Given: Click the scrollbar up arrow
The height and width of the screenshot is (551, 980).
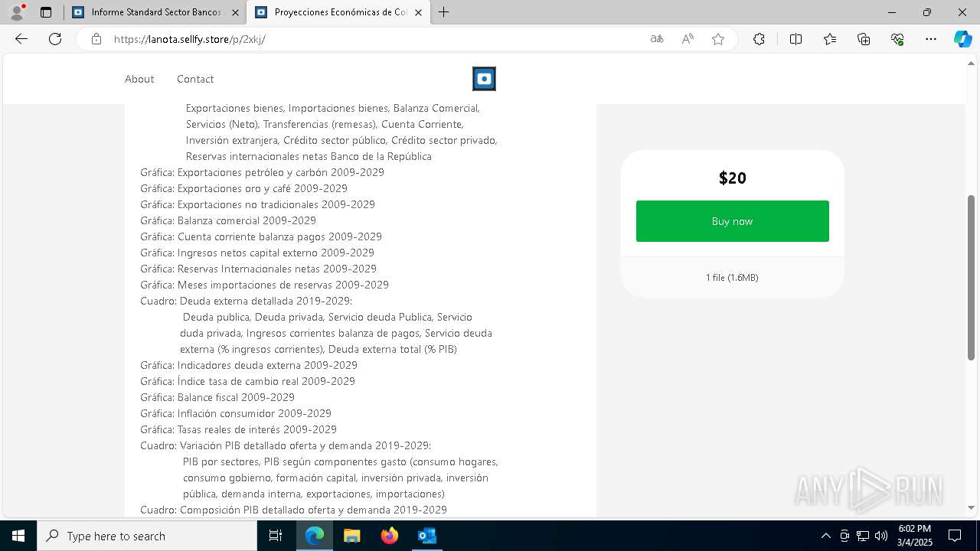Looking at the screenshot, I should click(972, 64).
